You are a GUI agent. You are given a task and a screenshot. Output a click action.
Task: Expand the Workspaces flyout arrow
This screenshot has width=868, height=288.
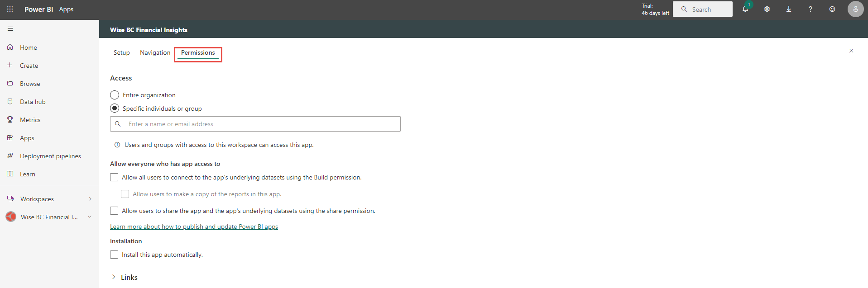click(x=90, y=199)
